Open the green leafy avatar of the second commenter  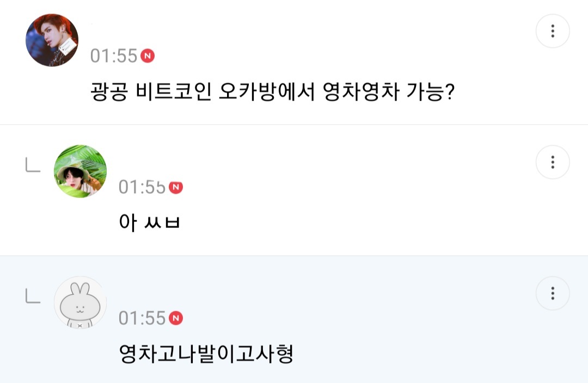pos(80,170)
